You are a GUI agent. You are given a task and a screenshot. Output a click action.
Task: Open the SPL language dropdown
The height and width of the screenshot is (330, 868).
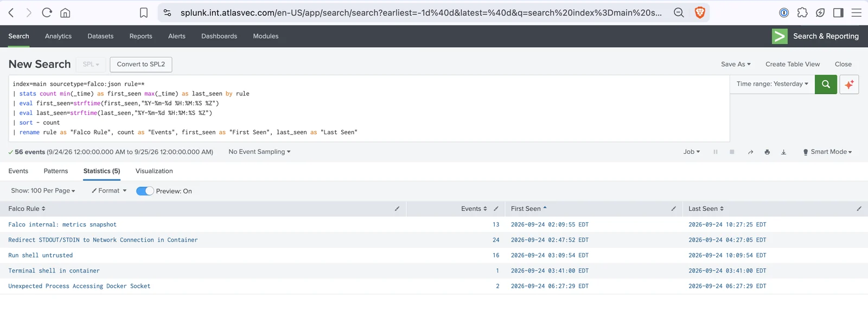[91, 64]
